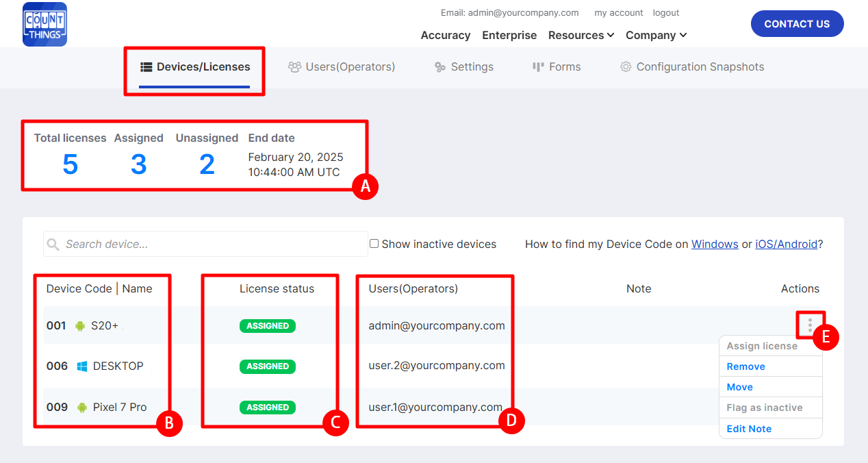Click the CountThings logo
This screenshot has height=463, width=868.
pyautogui.click(x=44, y=24)
